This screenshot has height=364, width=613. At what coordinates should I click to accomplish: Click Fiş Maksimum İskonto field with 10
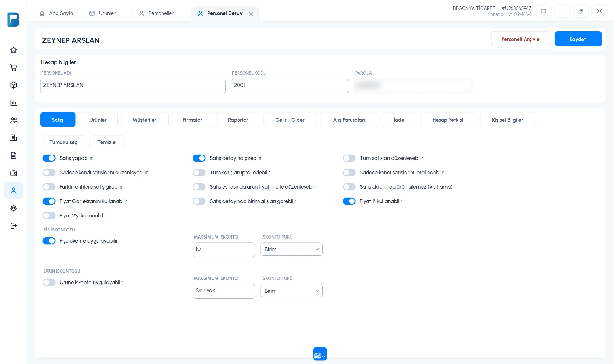coord(224,249)
